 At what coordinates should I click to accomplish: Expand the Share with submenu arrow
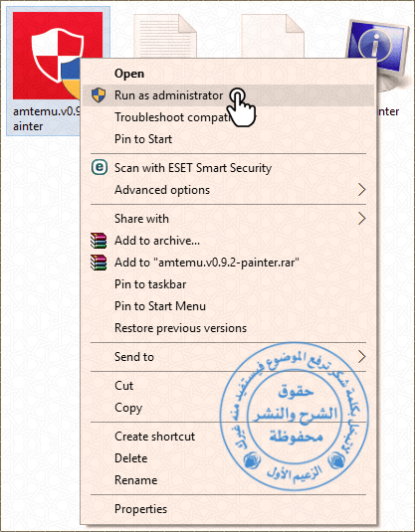point(362,219)
